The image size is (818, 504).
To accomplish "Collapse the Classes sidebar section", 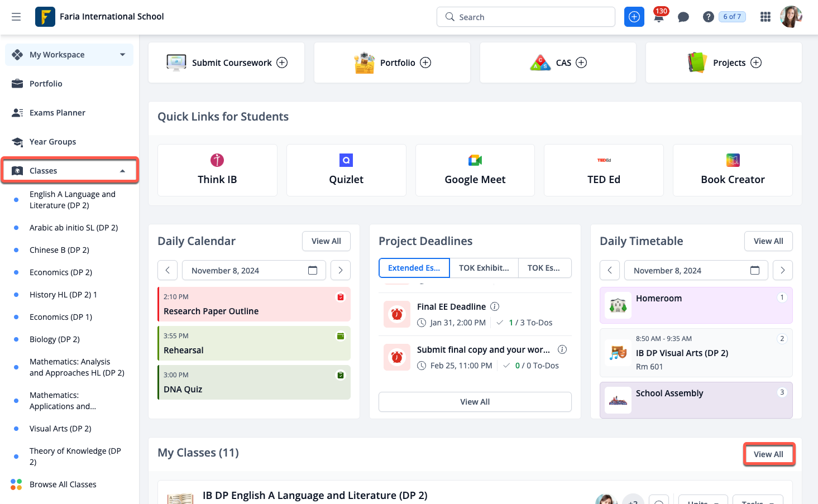I will pyautogui.click(x=122, y=171).
